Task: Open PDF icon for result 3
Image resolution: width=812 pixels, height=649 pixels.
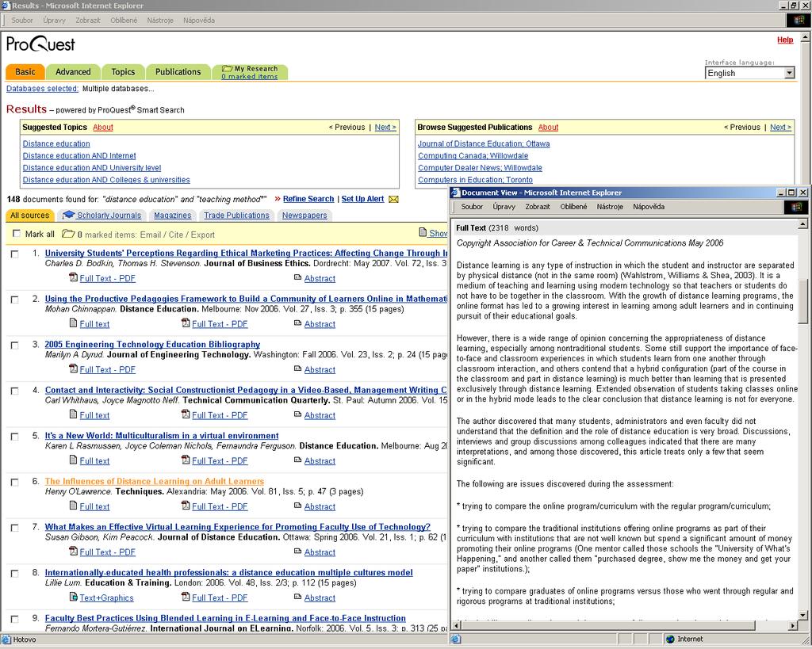Action: (x=74, y=368)
